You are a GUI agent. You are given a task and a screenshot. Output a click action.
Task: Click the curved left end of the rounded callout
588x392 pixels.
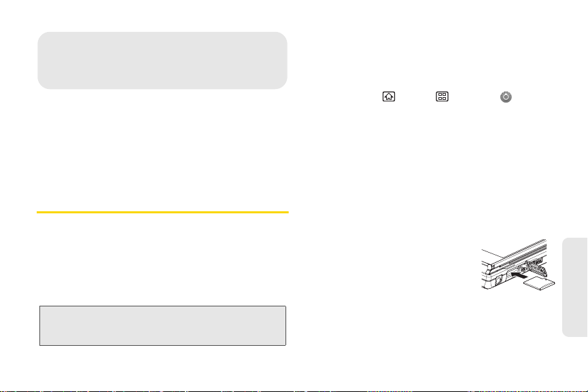pyautogui.click(x=41, y=60)
